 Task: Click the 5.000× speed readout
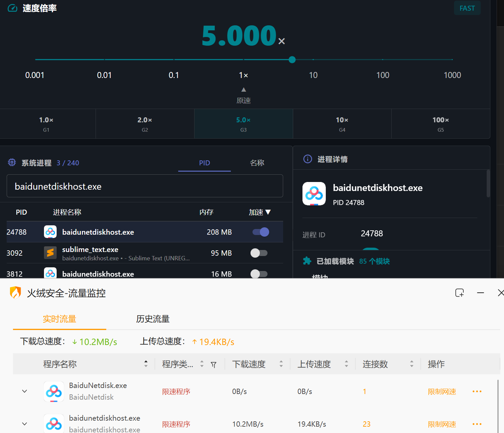(x=244, y=35)
